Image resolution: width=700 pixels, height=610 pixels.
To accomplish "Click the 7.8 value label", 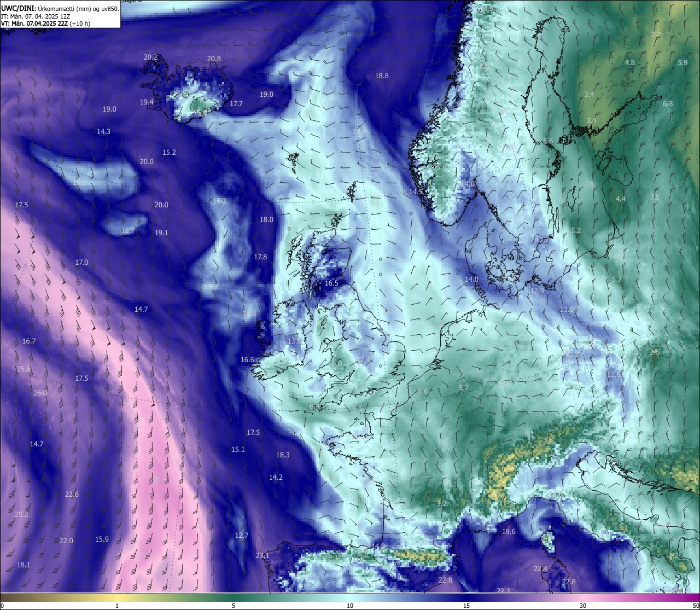I will click(x=589, y=184).
